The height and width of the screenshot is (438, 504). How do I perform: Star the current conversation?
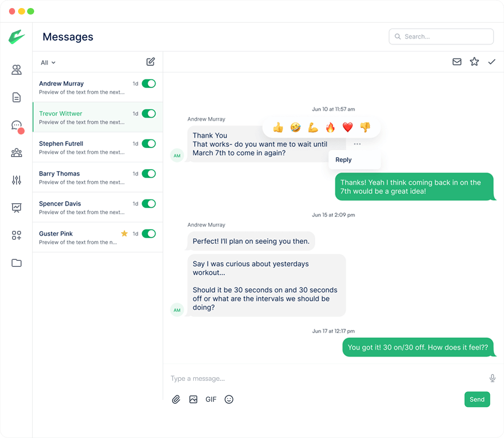(x=474, y=62)
